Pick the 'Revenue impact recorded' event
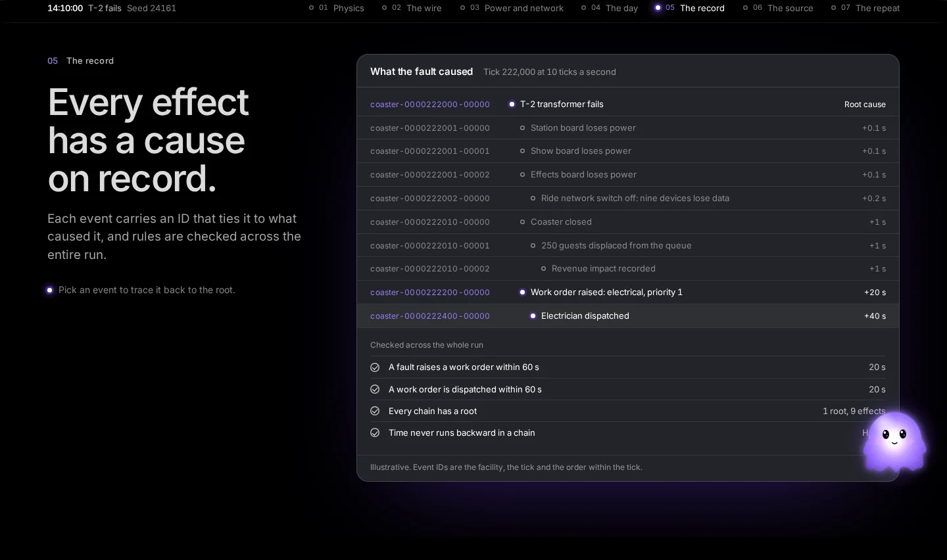 click(628, 269)
